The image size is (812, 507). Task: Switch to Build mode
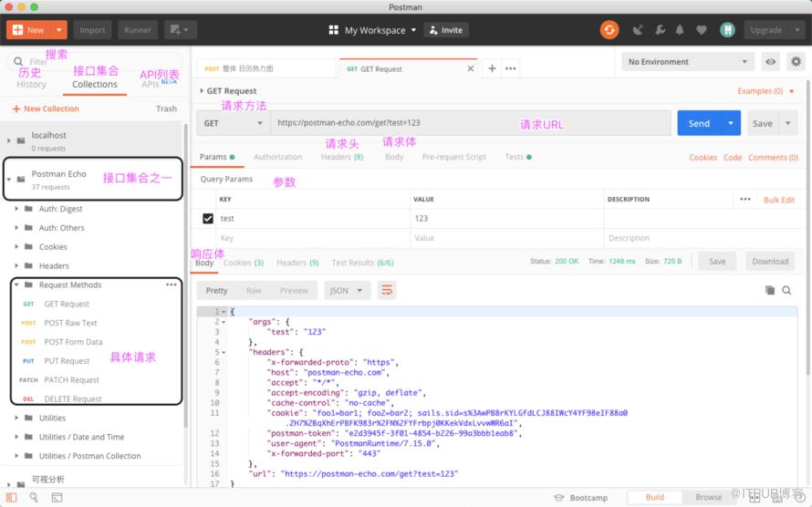[x=654, y=497]
